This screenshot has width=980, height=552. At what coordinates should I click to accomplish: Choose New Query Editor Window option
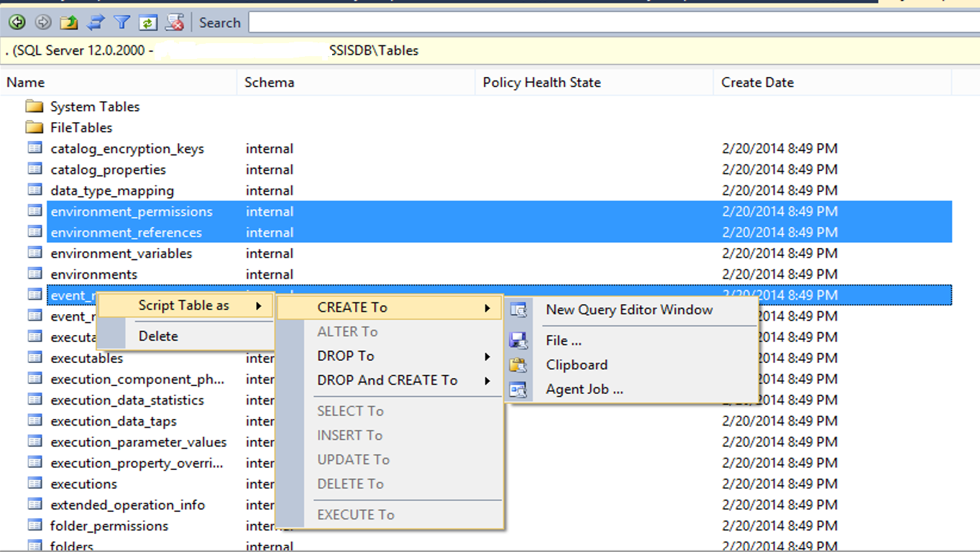coord(629,310)
